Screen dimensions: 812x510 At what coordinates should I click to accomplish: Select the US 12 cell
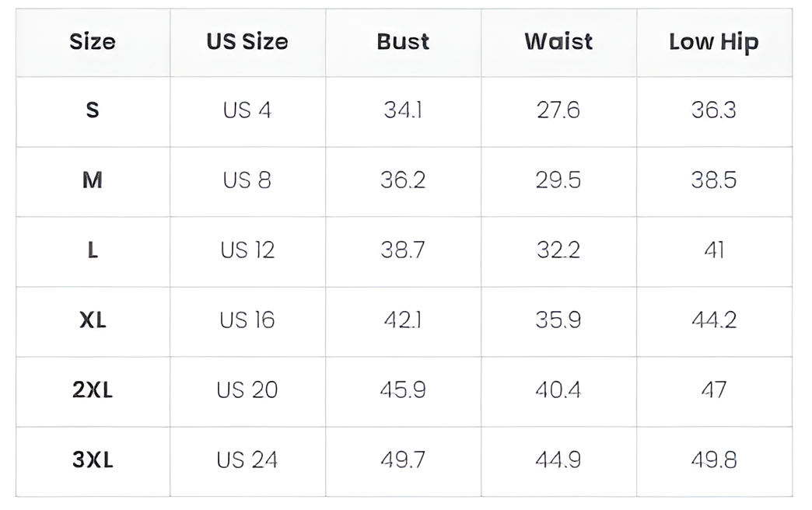(x=247, y=250)
